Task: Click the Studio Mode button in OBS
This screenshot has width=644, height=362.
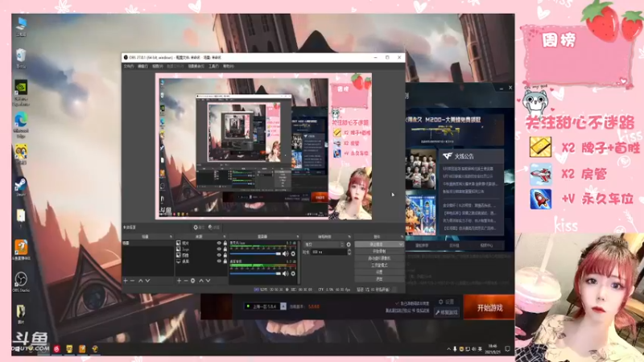Action: pos(379,265)
